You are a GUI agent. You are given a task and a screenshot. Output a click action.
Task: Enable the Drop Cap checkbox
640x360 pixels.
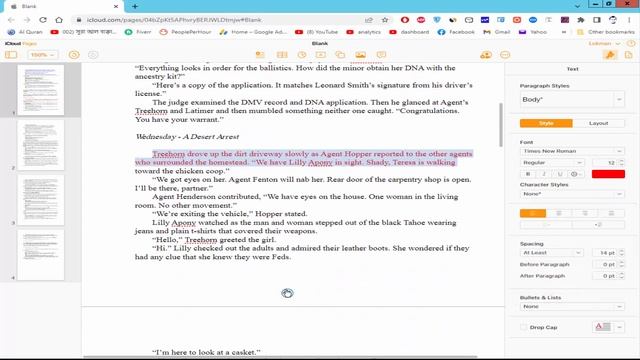(x=523, y=327)
